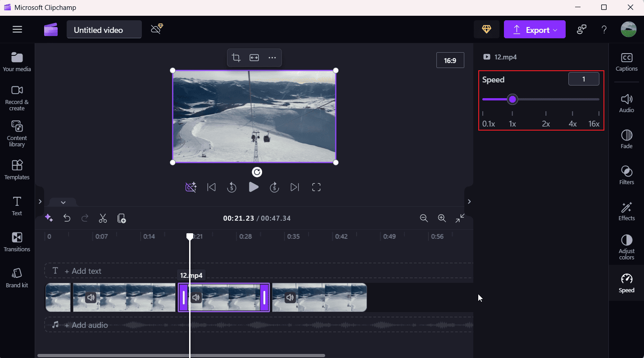Open the Audio panel

[626, 103]
